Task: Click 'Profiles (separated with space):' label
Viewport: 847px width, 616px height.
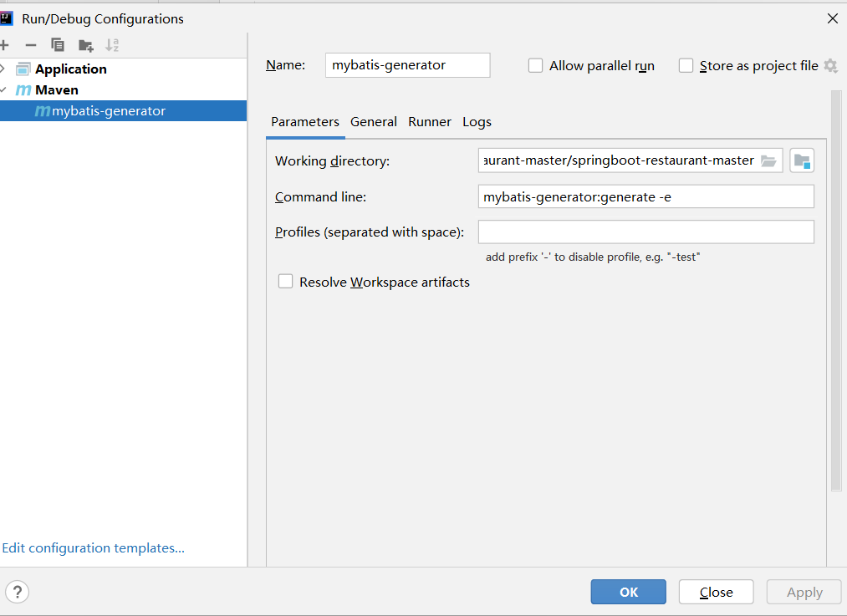Action: pos(370,232)
